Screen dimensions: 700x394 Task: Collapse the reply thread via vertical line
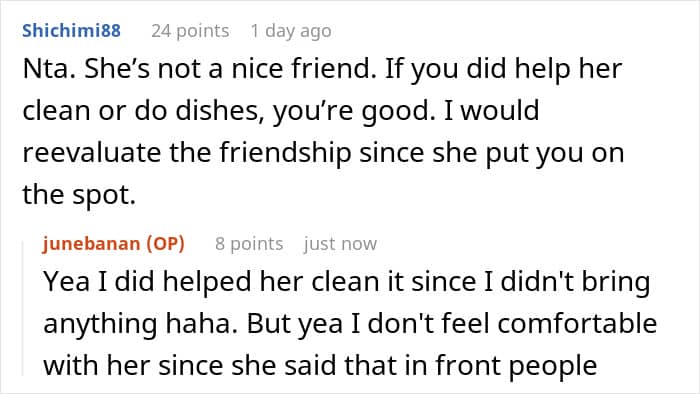click(x=23, y=308)
